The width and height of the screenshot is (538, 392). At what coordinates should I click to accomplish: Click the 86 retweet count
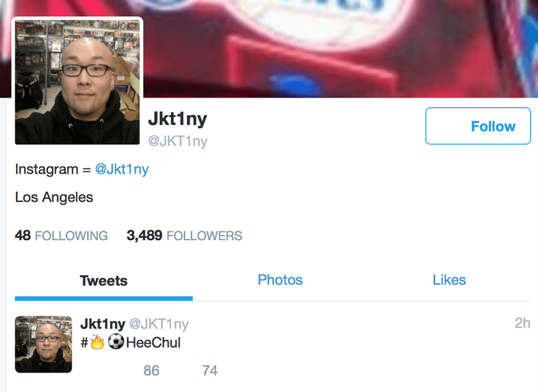point(151,370)
